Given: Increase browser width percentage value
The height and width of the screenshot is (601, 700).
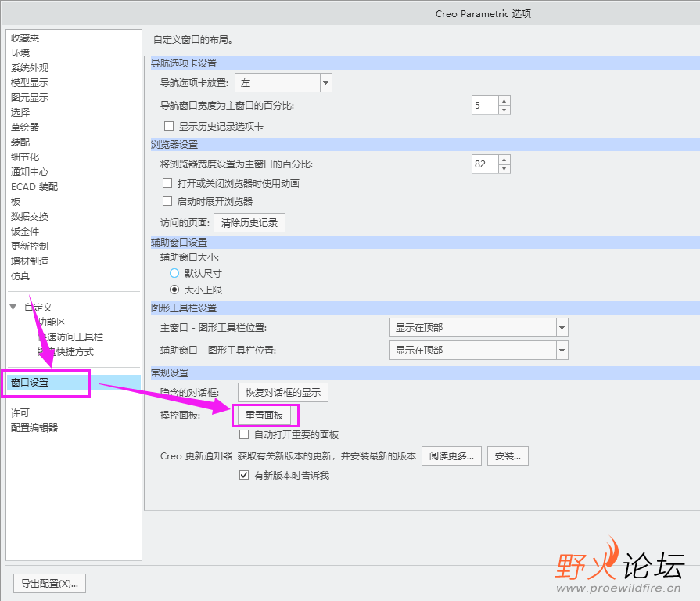Looking at the screenshot, I should pos(504,160).
